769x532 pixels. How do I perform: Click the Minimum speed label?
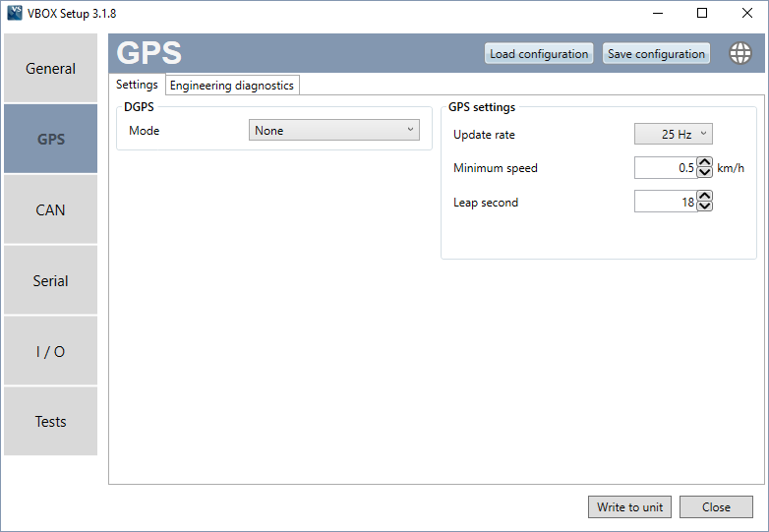click(496, 168)
